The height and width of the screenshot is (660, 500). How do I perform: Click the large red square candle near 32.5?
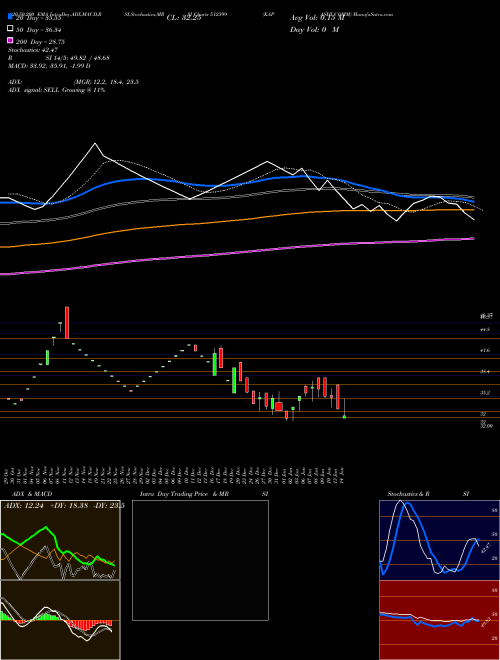[279, 407]
